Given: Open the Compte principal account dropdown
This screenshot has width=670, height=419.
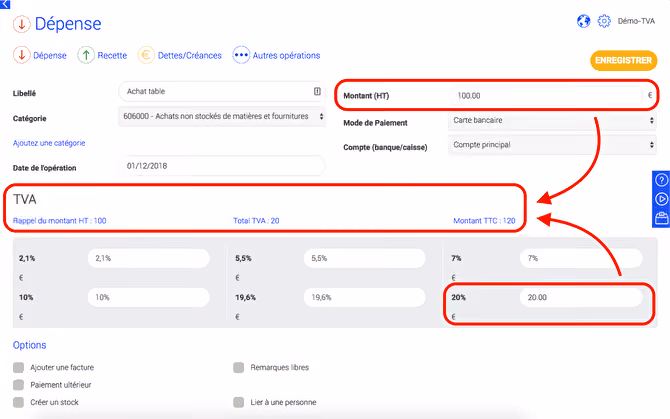Looking at the screenshot, I should (552, 145).
